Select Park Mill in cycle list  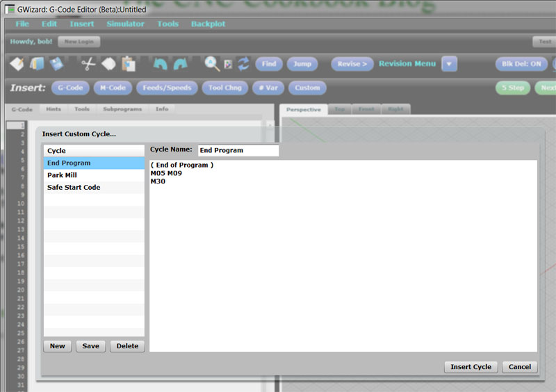click(x=94, y=175)
